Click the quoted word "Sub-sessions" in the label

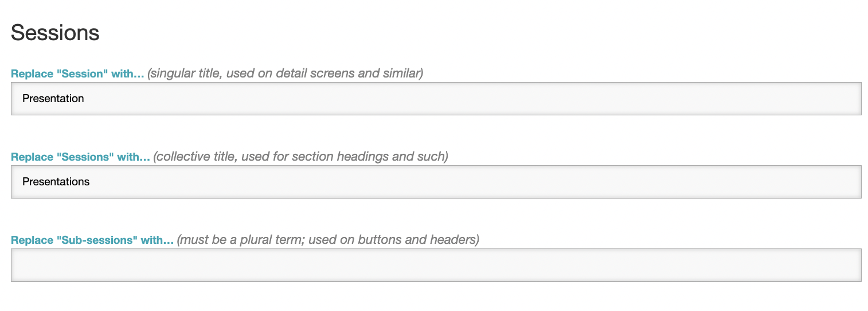point(97,240)
